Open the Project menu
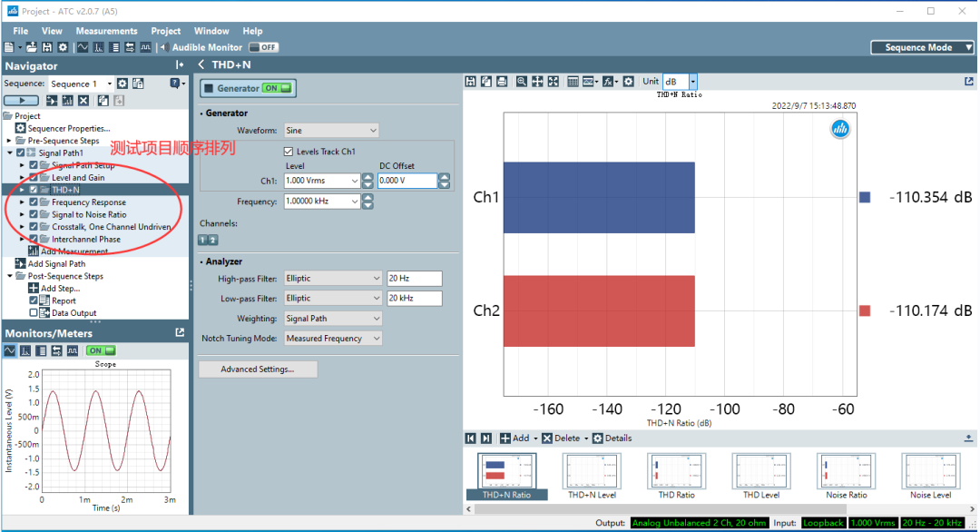 [166, 31]
